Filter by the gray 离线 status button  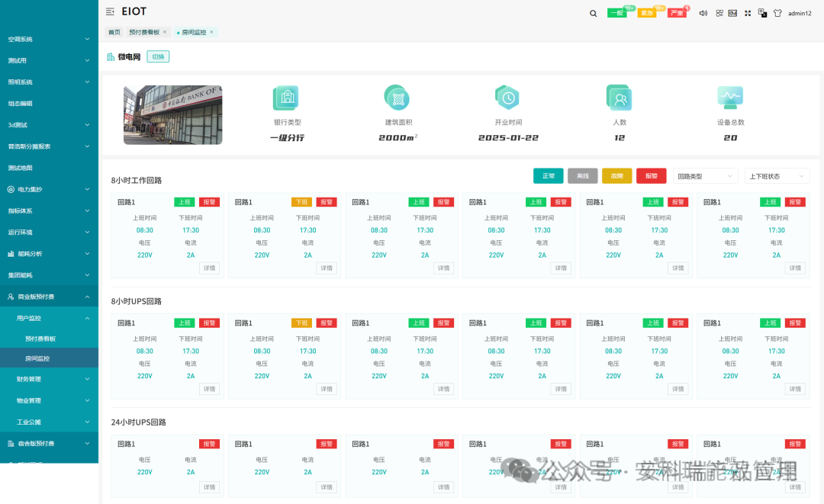pos(582,176)
